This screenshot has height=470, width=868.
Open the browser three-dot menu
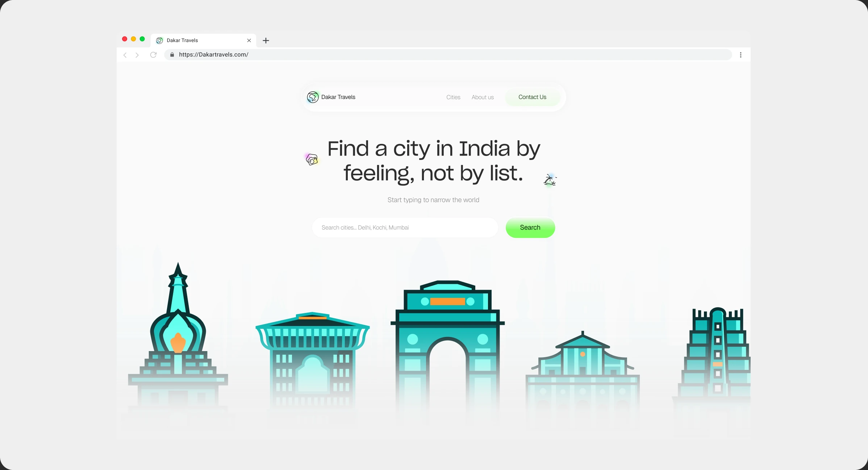[x=740, y=55]
